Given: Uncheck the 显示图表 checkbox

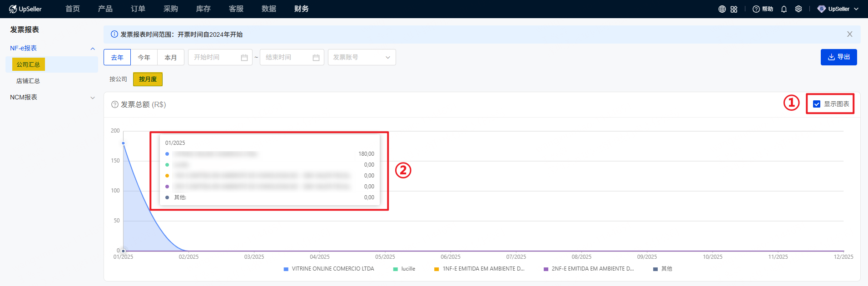Looking at the screenshot, I should point(817,104).
